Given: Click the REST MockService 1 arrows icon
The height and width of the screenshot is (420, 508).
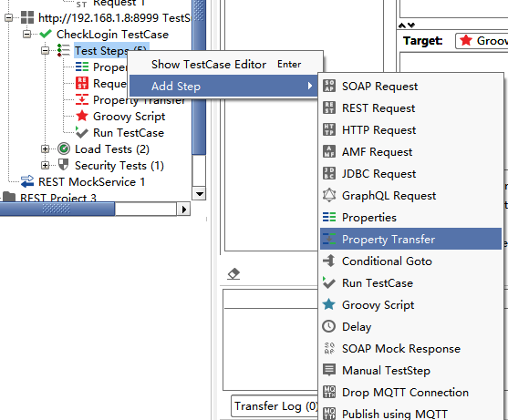Looking at the screenshot, I should click(x=27, y=181).
